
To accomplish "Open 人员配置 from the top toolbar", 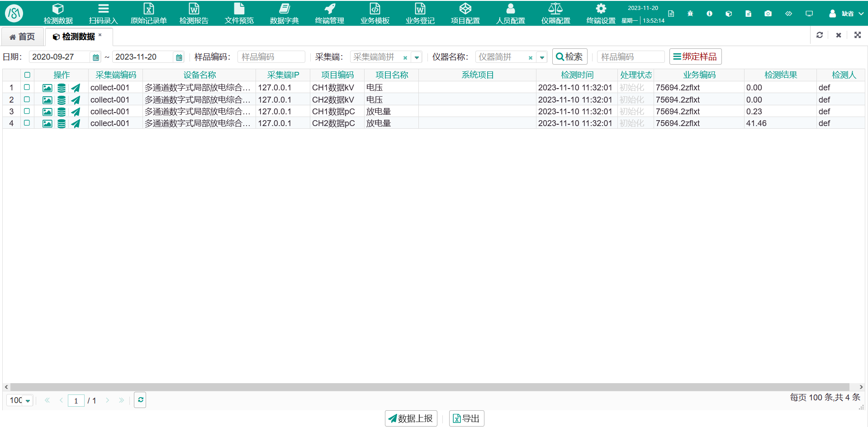I will pyautogui.click(x=510, y=14).
